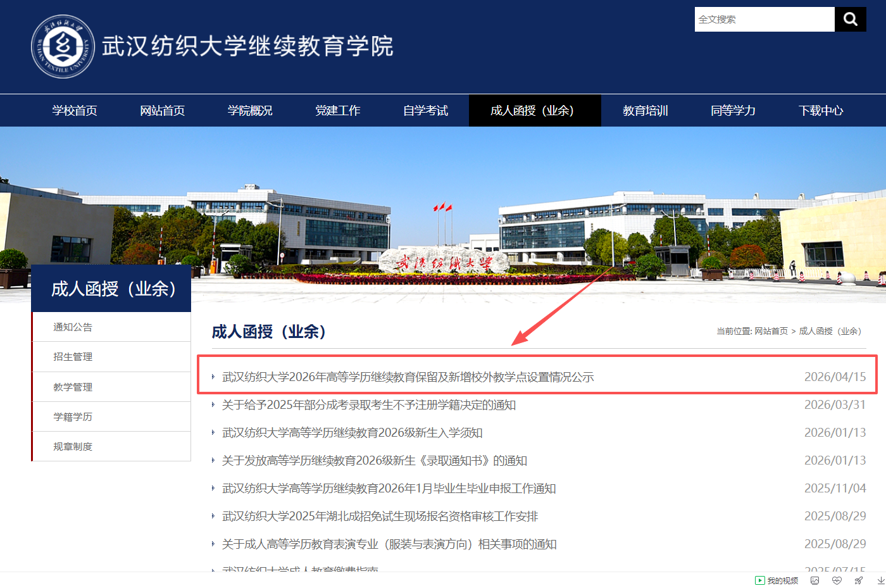The height and width of the screenshot is (588, 886).
Task: Click the date 2026/03/31
Action: point(835,405)
